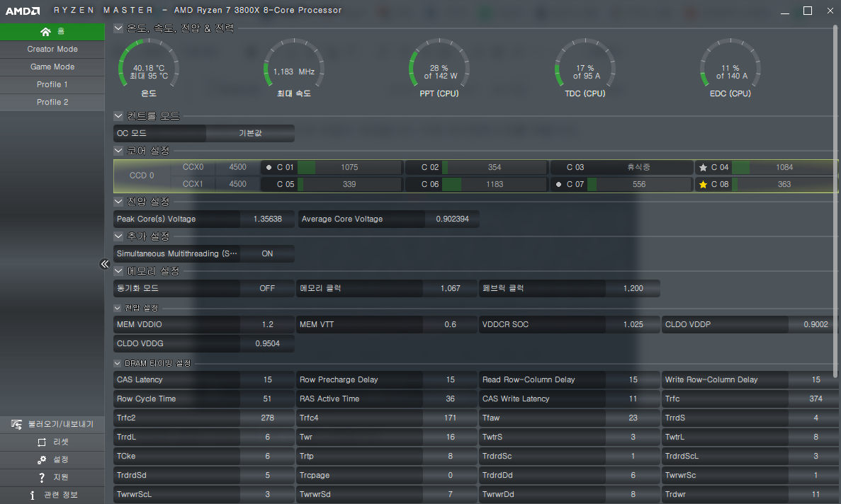
Task: Click fabric clock value 1,200
Action: [x=633, y=289]
